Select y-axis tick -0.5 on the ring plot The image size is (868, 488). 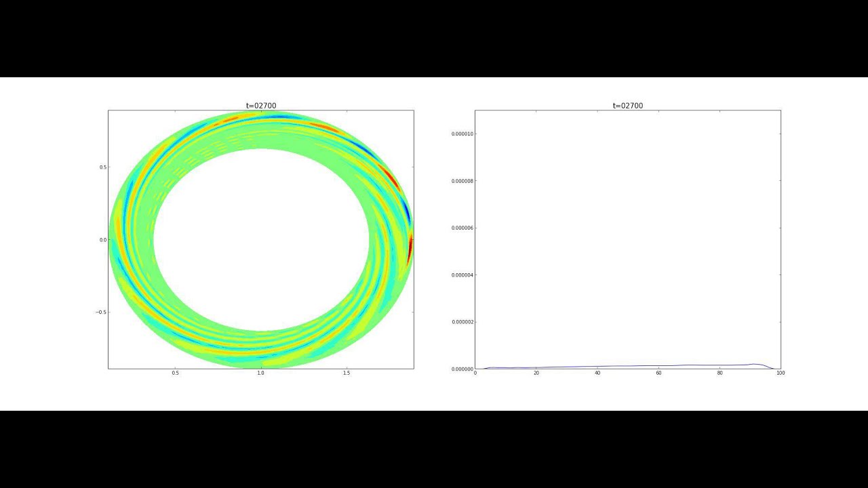point(102,312)
